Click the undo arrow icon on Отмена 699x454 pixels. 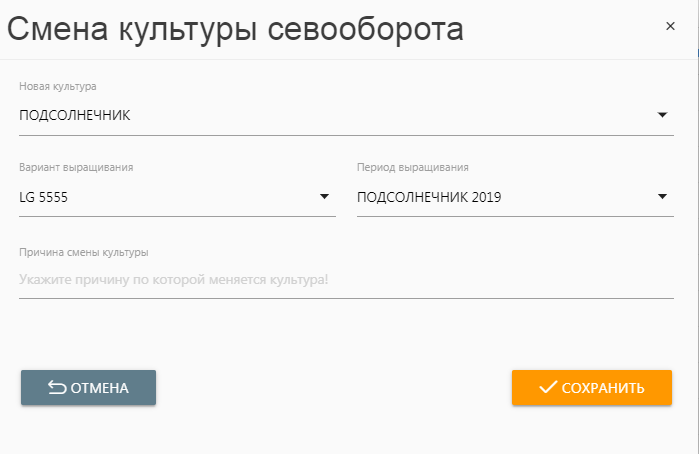click(57, 388)
